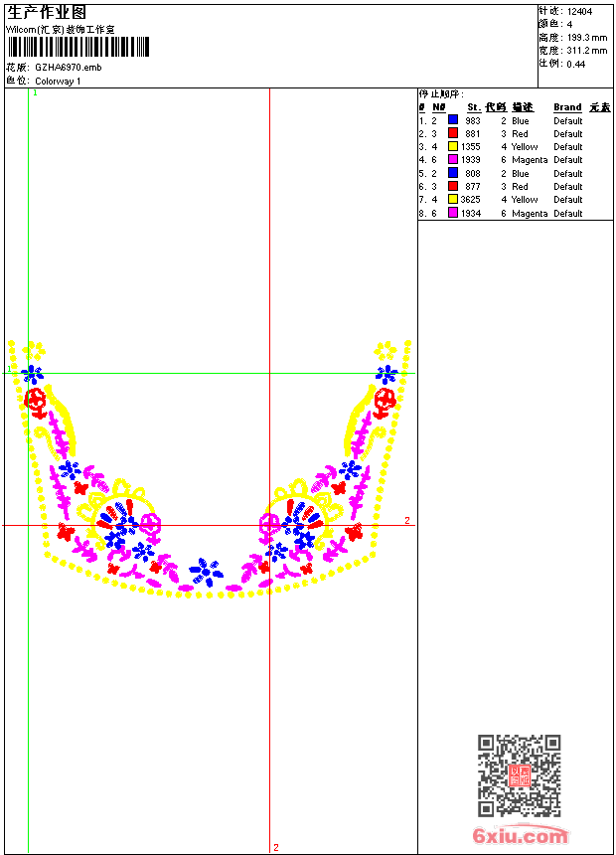Click the blue flower at the bottom center of the design
616x855 pixels.
[207, 571]
